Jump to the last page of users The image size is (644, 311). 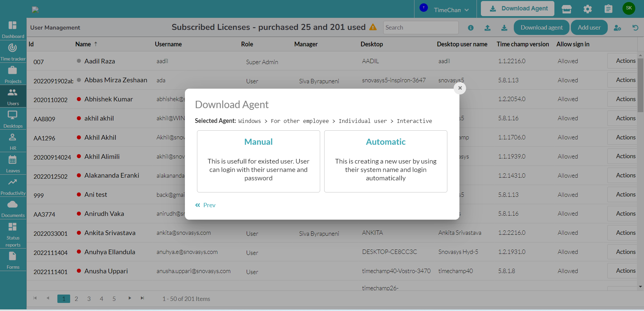(x=142, y=298)
